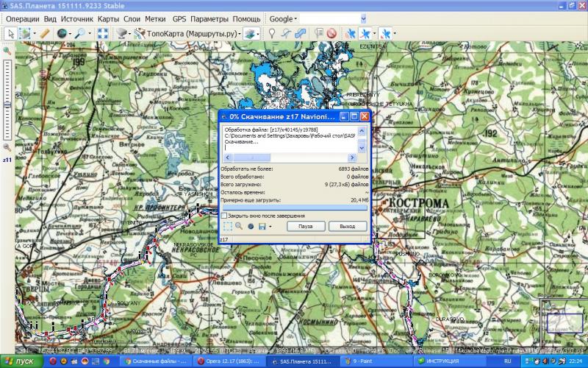Click the 6893 файлов value in dialog
This screenshot has width=588, height=368.
[x=354, y=169]
